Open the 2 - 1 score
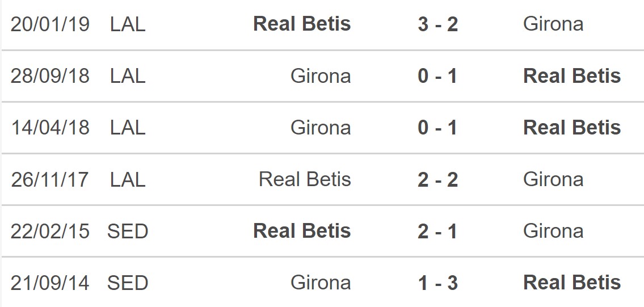Viewport: 644px width, 307px height. pos(437,231)
